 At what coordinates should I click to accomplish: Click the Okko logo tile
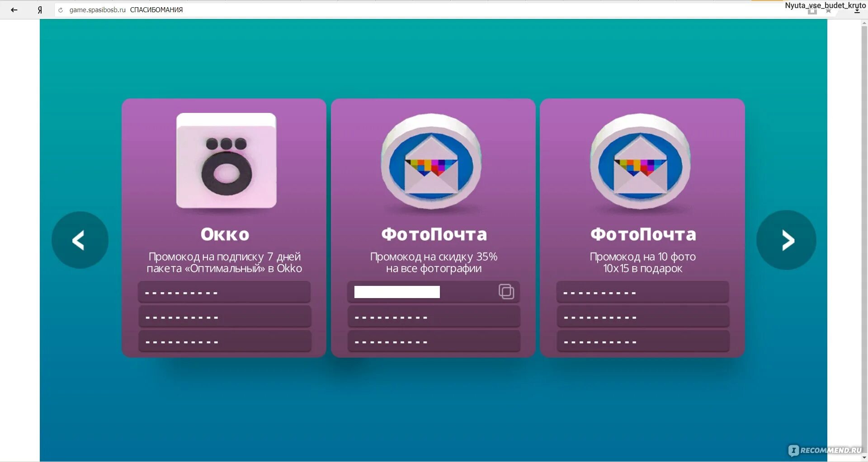click(x=226, y=160)
